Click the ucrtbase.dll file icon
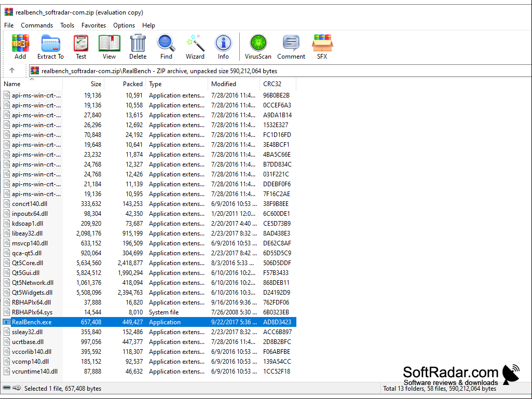 coord(7,341)
